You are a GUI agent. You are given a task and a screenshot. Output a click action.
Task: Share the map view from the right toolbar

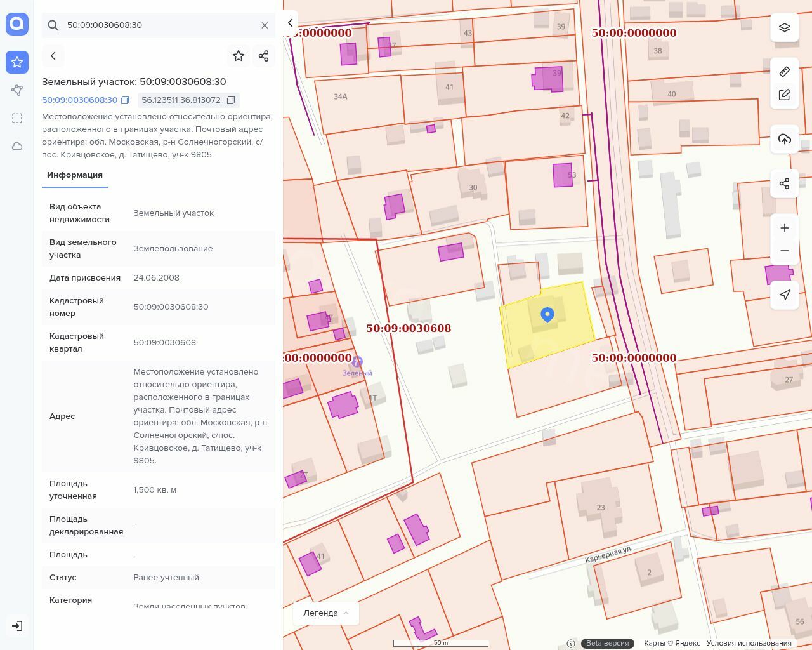click(x=785, y=183)
